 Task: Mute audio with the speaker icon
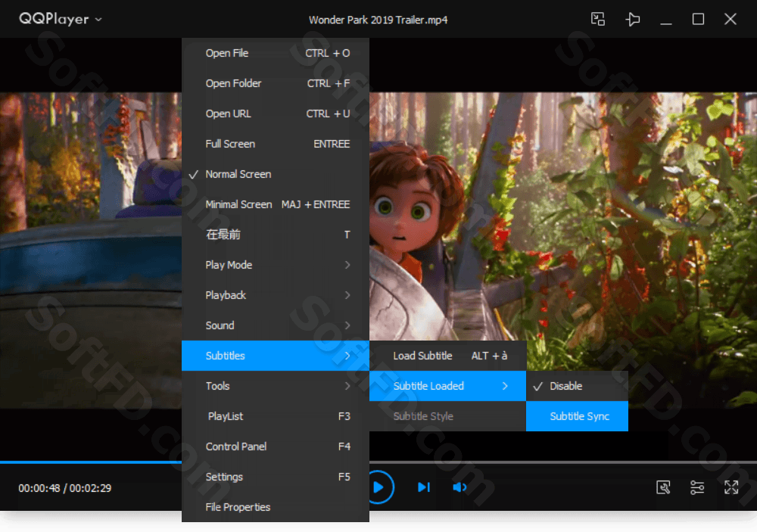click(x=459, y=487)
